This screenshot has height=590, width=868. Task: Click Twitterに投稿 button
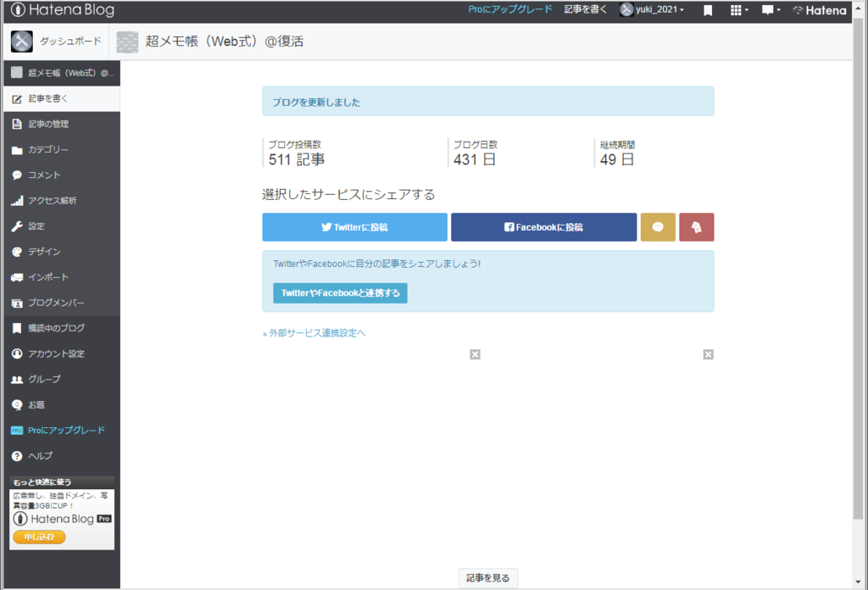[x=355, y=227]
